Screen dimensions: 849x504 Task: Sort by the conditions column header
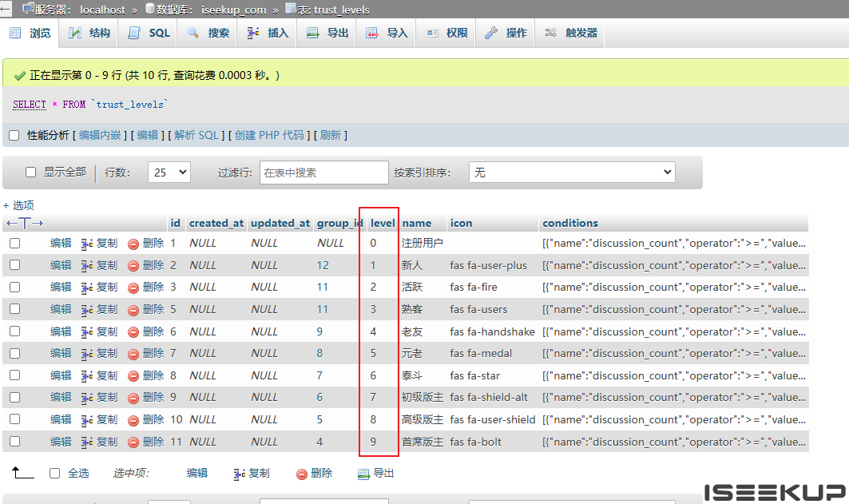570,223
